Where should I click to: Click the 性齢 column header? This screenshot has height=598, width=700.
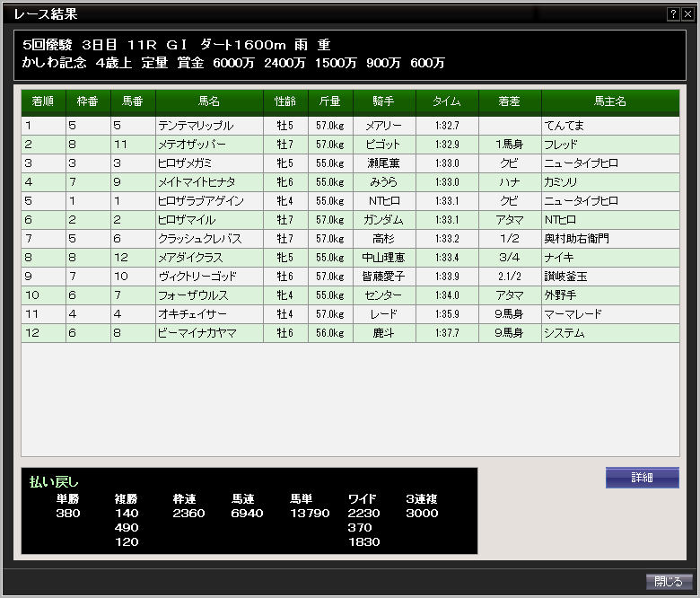point(285,101)
